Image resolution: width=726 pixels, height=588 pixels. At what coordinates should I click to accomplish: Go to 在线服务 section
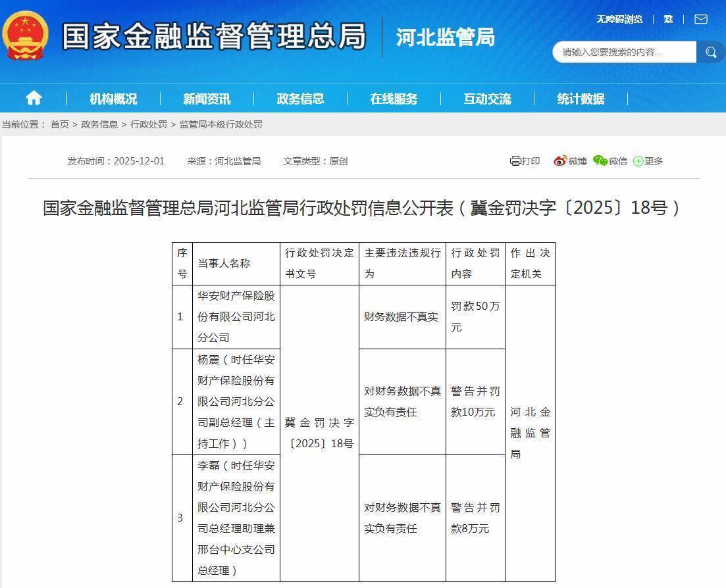point(394,99)
